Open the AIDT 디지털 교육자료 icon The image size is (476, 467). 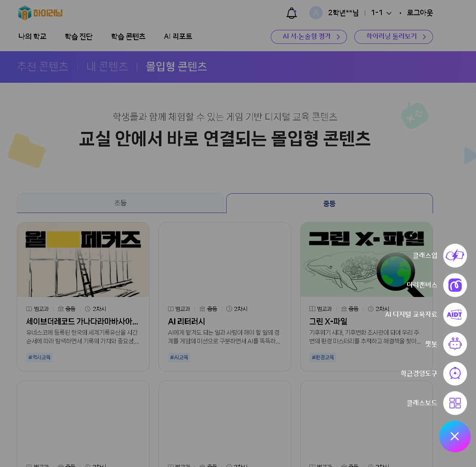pyautogui.click(x=455, y=315)
